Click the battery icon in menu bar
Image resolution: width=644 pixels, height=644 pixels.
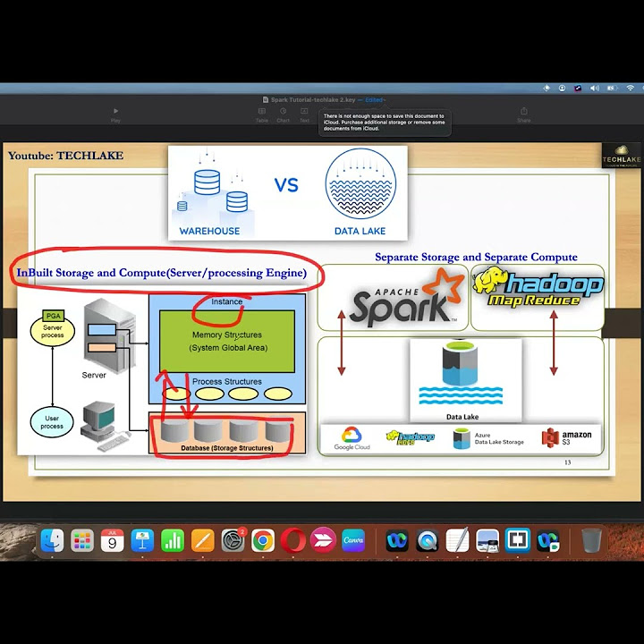tap(612, 89)
